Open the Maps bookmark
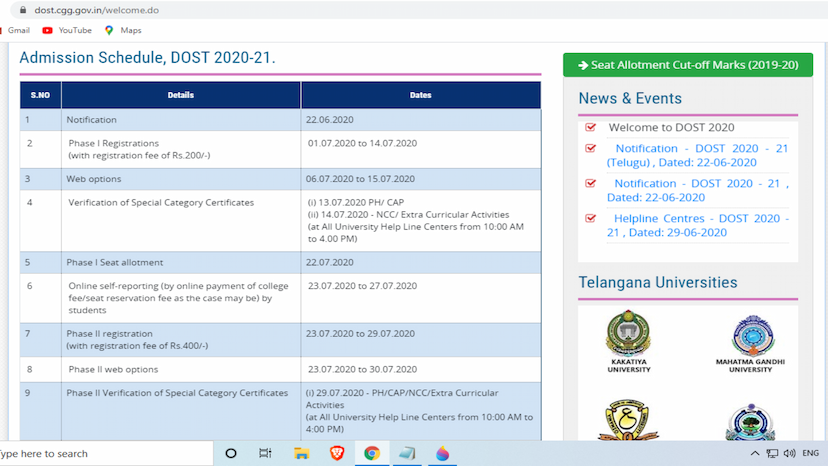Viewport: 828px width, 466px height. pos(123,30)
